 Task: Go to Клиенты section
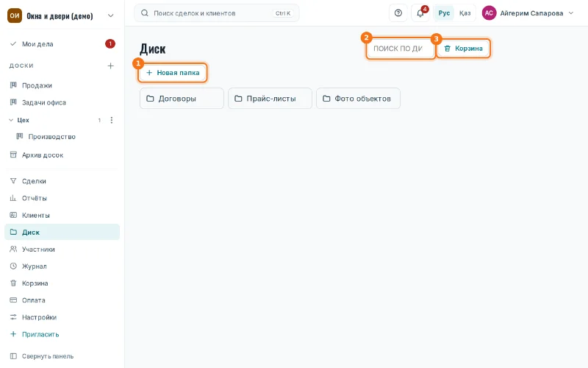point(62,215)
